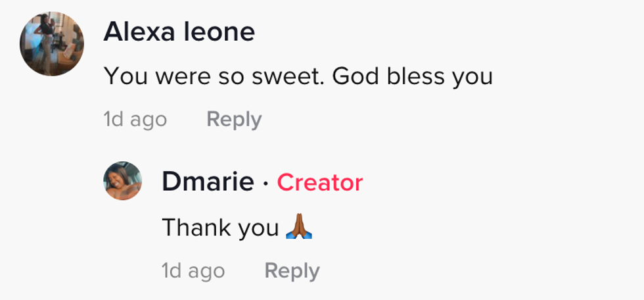644x300 pixels.
Task: Click the folded hands emoji
Action: 299,227
